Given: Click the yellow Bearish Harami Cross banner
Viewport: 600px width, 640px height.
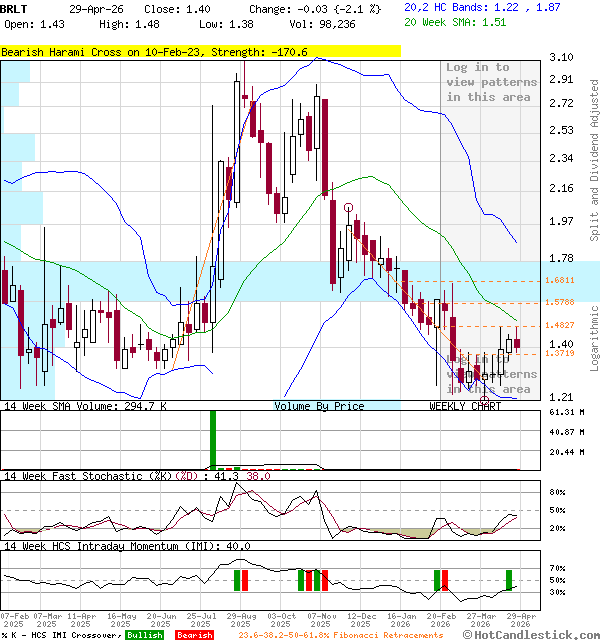Looking at the screenshot, I should point(200,51).
